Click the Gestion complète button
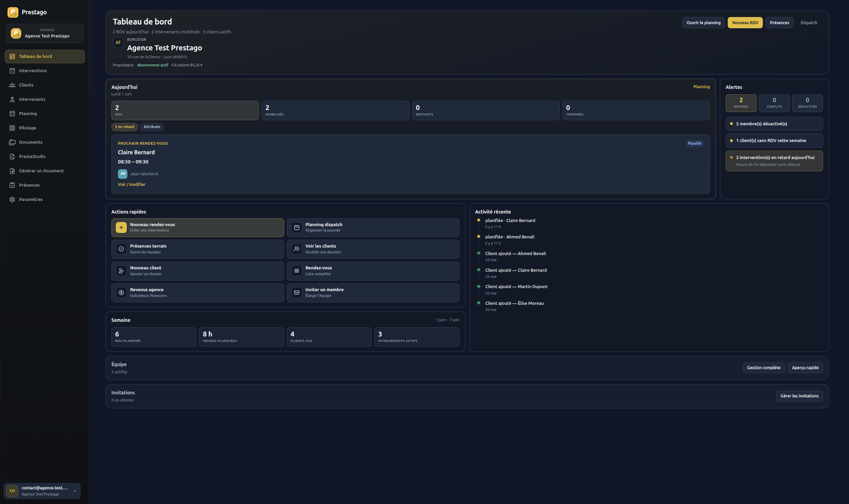This screenshot has width=849, height=504. 763,368
